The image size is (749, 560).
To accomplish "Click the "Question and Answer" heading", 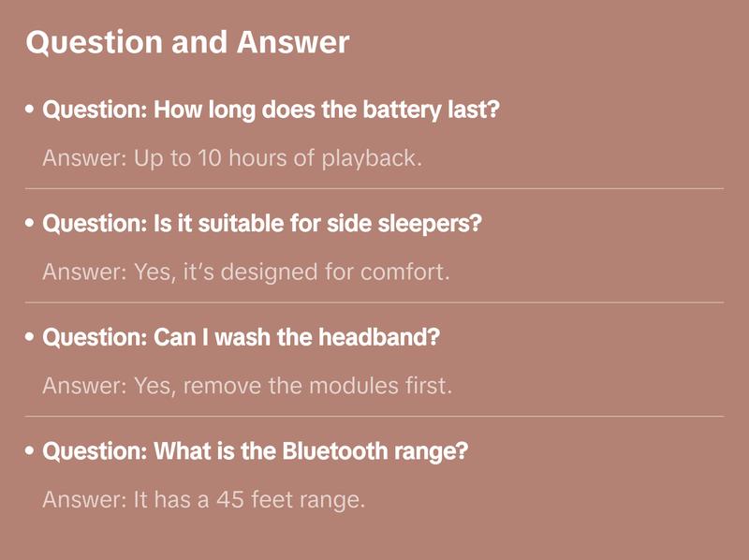I will [x=187, y=42].
